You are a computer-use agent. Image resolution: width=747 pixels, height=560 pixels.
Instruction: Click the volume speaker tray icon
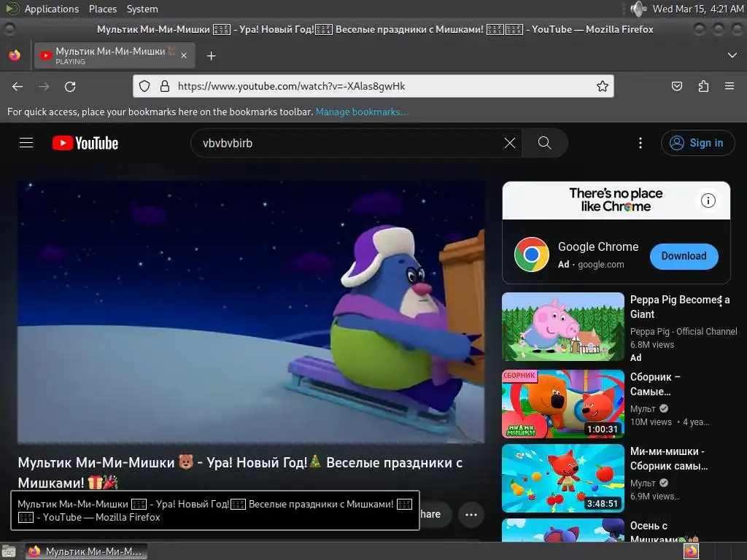tap(638, 9)
